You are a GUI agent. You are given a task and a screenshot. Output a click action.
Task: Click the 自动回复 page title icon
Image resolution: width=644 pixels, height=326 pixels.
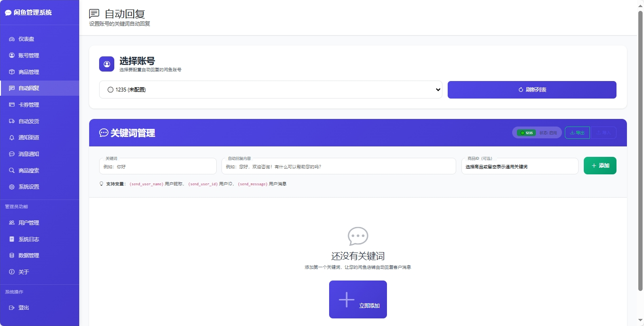click(94, 14)
